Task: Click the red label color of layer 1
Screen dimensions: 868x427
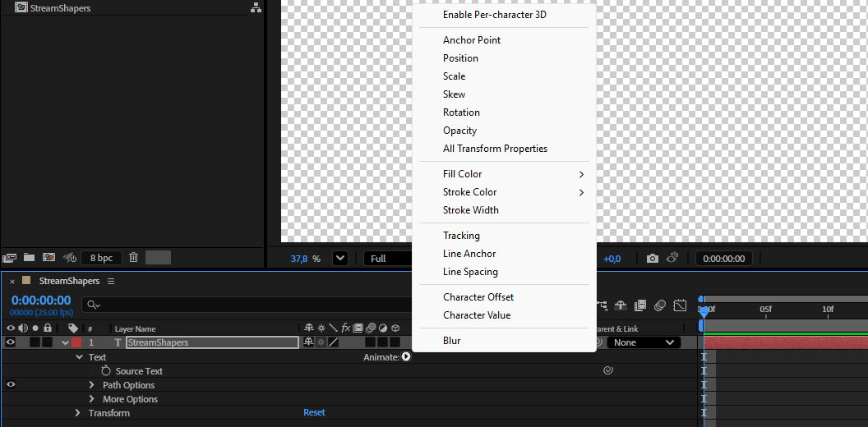Action: point(76,342)
